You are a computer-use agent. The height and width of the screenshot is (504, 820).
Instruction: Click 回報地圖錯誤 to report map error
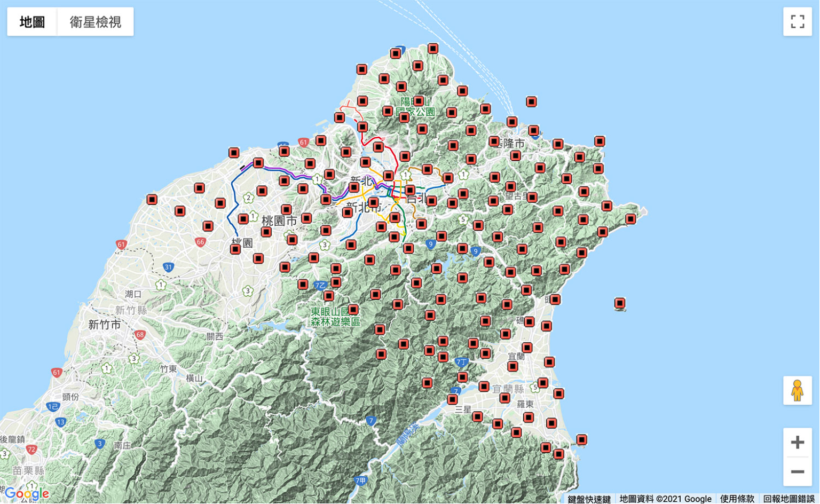(x=789, y=499)
